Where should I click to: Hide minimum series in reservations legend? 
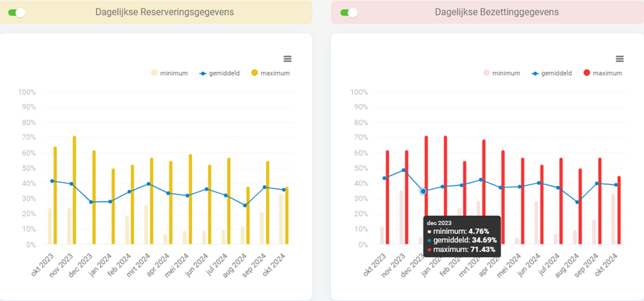169,73
